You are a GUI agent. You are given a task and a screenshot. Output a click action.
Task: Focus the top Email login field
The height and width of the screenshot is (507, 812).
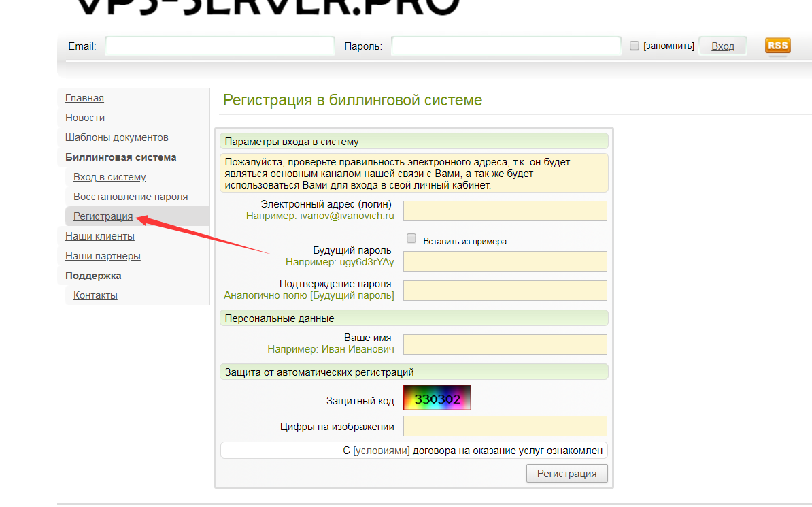coord(220,46)
